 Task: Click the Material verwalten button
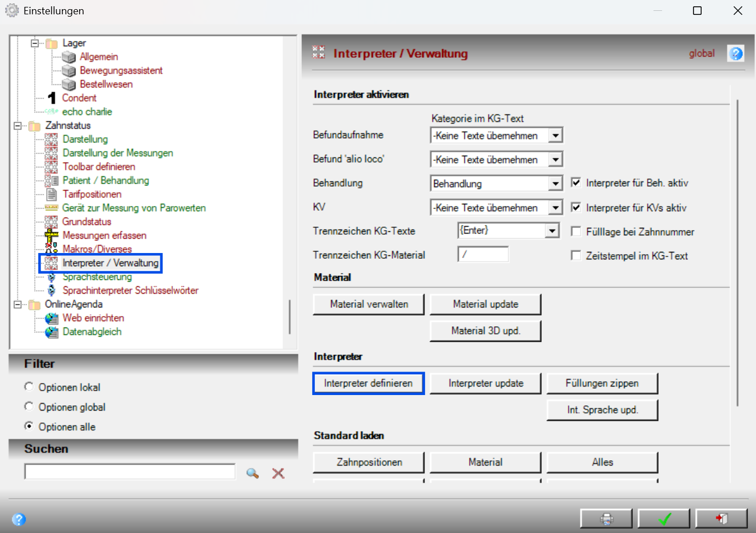point(369,304)
